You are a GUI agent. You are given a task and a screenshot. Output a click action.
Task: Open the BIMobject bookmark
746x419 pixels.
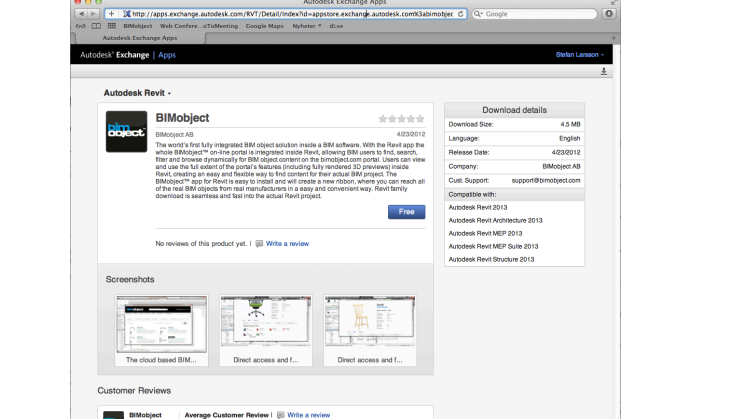[137, 26]
